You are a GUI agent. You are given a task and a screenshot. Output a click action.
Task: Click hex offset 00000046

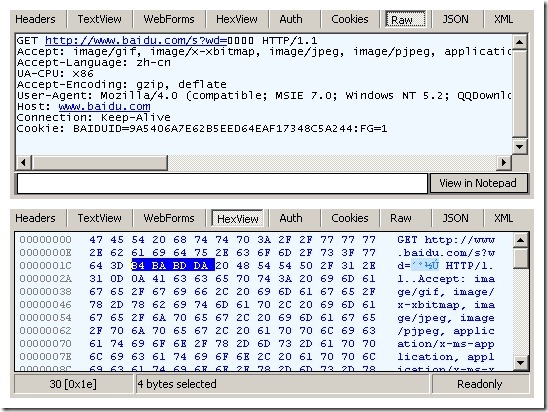point(45,305)
